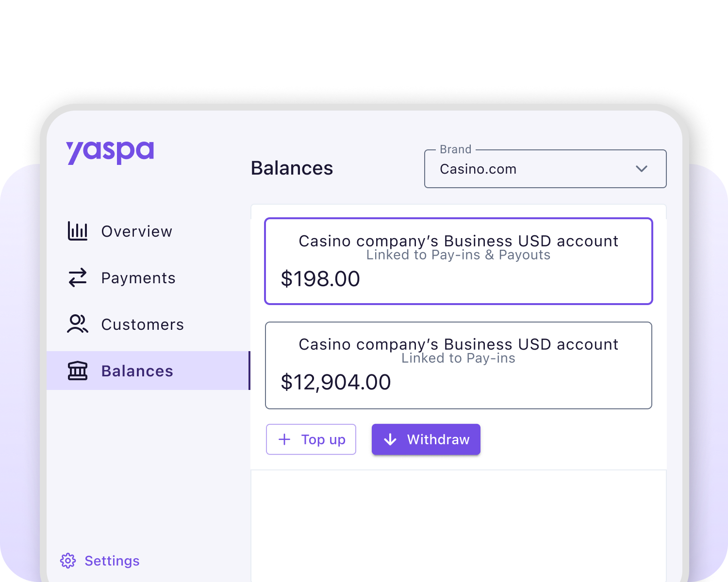Go to the Payments section
728x582 pixels.
click(x=138, y=278)
